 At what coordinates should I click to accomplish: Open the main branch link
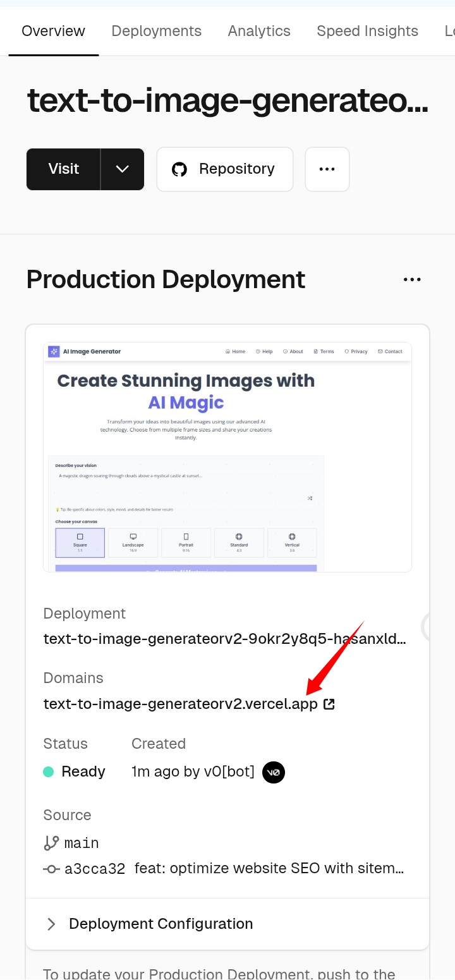(x=82, y=843)
